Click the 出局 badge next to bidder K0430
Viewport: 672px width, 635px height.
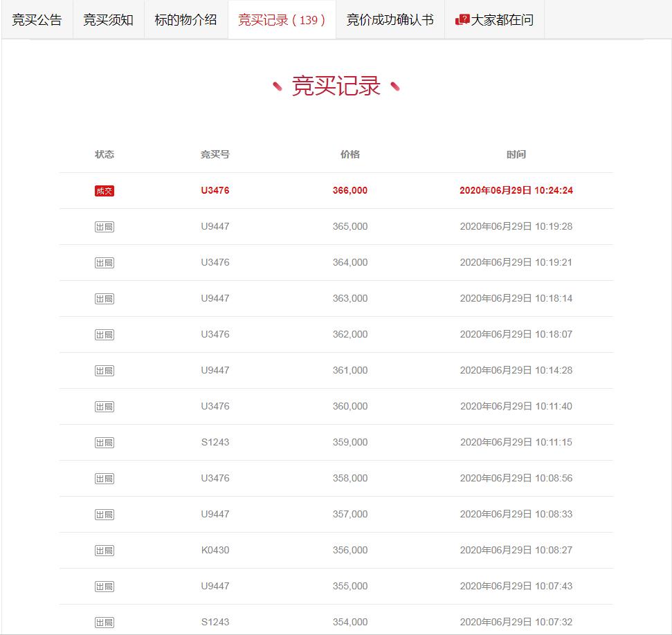(x=105, y=551)
